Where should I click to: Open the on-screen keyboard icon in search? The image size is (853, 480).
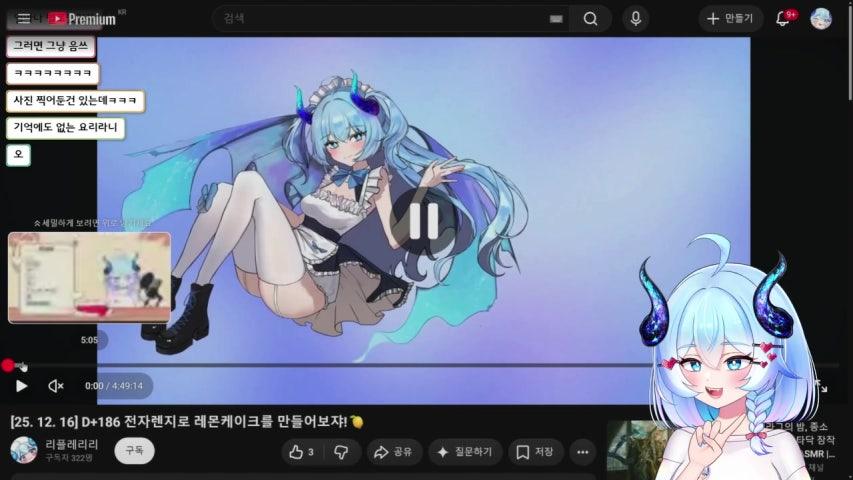[556, 19]
